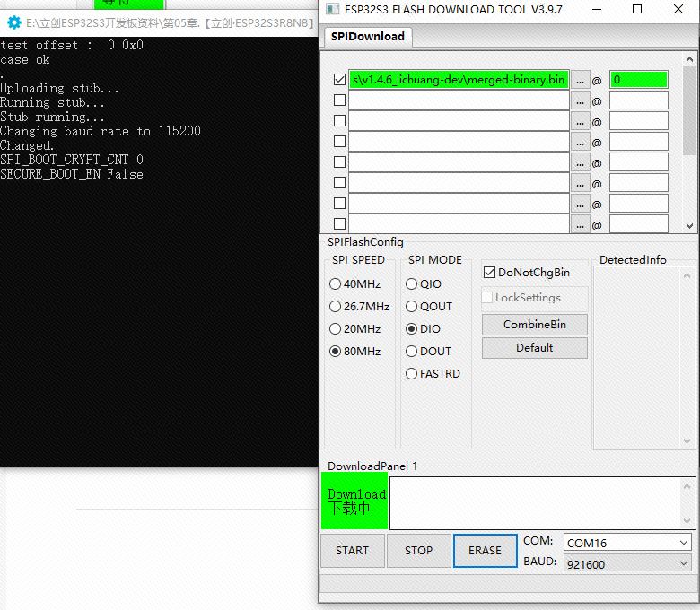
Task: Select DIO SPI mode
Action: pos(423,329)
